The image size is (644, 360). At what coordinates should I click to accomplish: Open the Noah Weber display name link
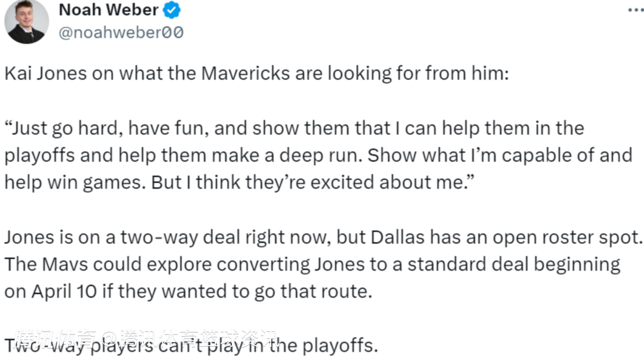pos(109,10)
